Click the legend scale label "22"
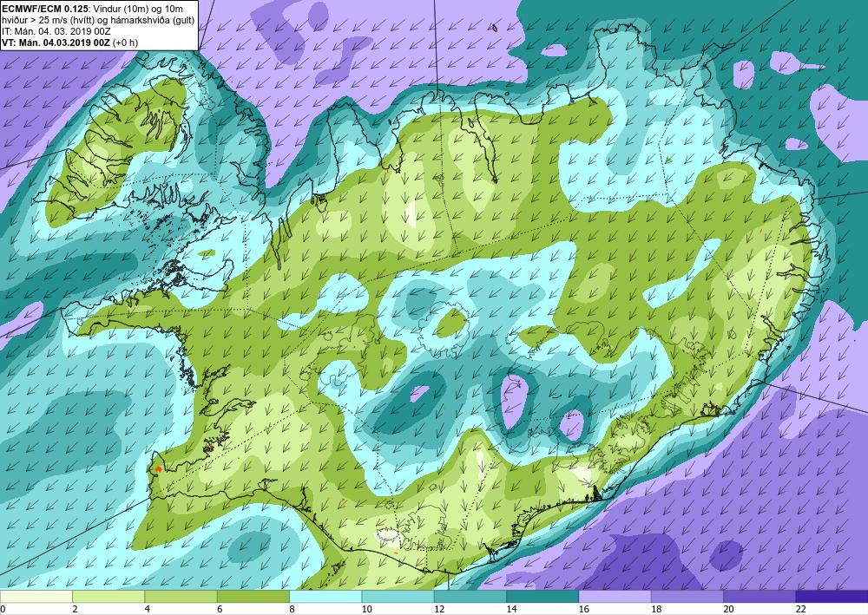This screenshot has height=615, width=868. pos(801,609)
